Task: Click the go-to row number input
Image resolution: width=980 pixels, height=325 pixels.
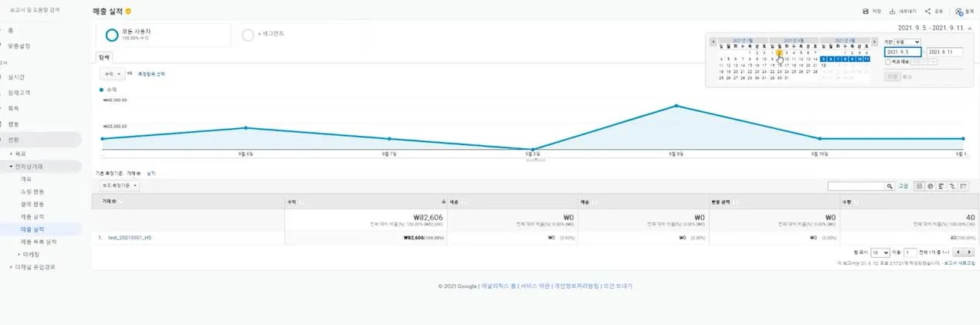Action: pyautogui.click(x=910, y=252)
